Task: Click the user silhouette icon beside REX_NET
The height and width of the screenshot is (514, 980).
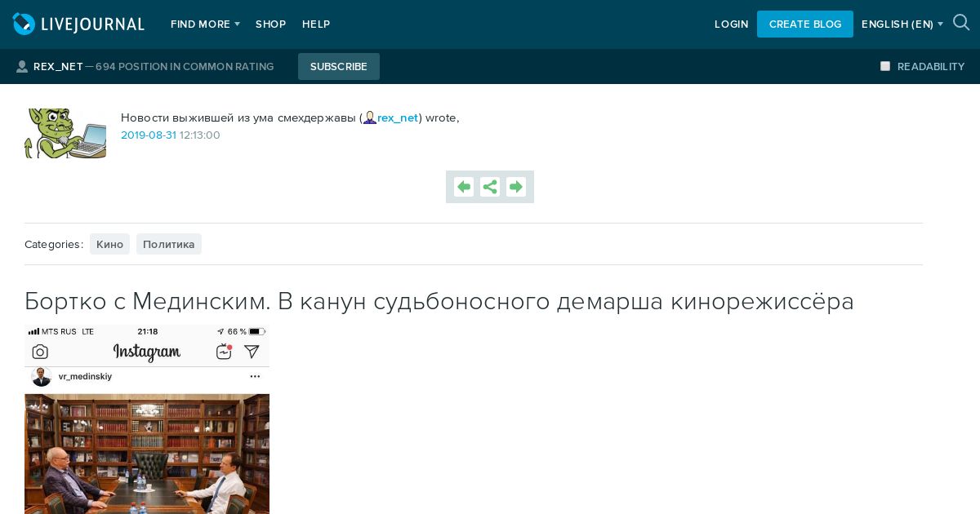Action: tap(22, 67)
